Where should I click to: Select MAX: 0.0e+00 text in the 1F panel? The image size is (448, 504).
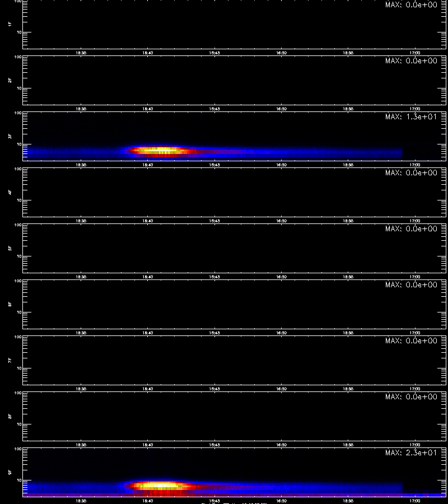tap(411, 4)
